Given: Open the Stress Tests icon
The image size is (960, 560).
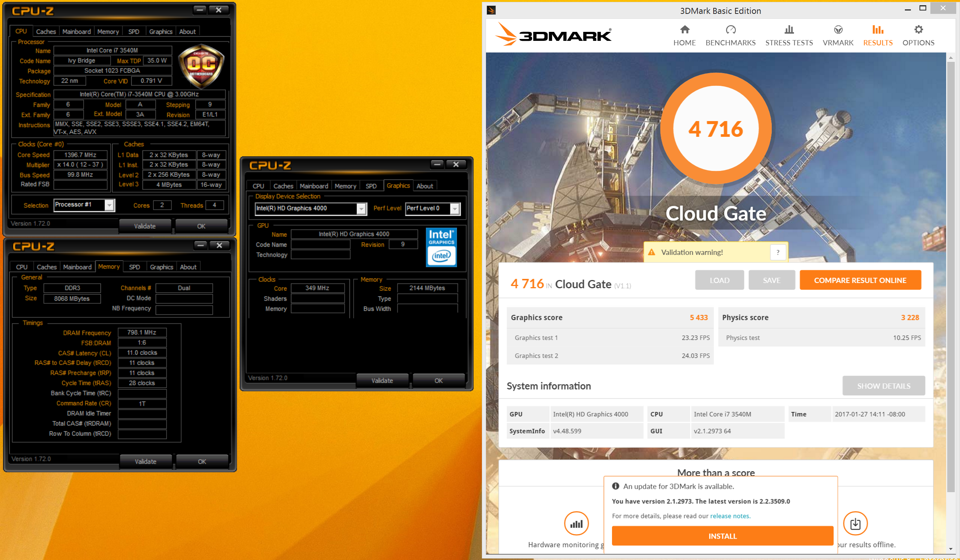Looking at the screenshot, I should point(789,29).
